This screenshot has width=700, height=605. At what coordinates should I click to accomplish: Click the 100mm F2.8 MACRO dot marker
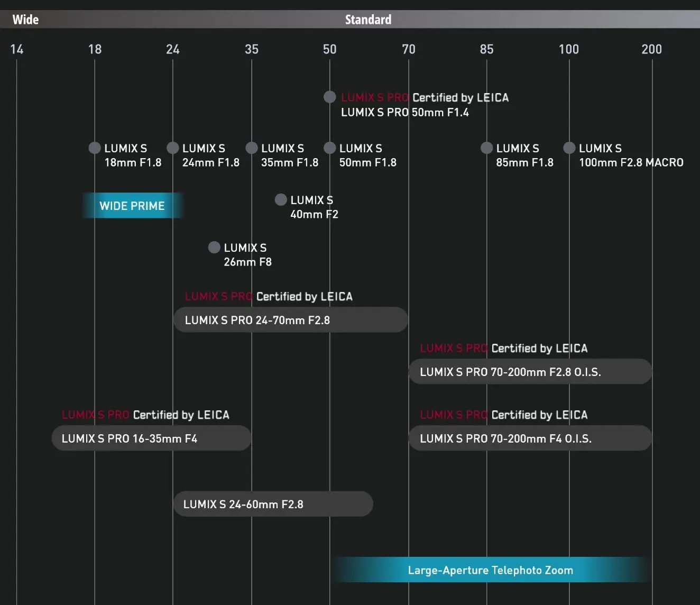[569, 148]
